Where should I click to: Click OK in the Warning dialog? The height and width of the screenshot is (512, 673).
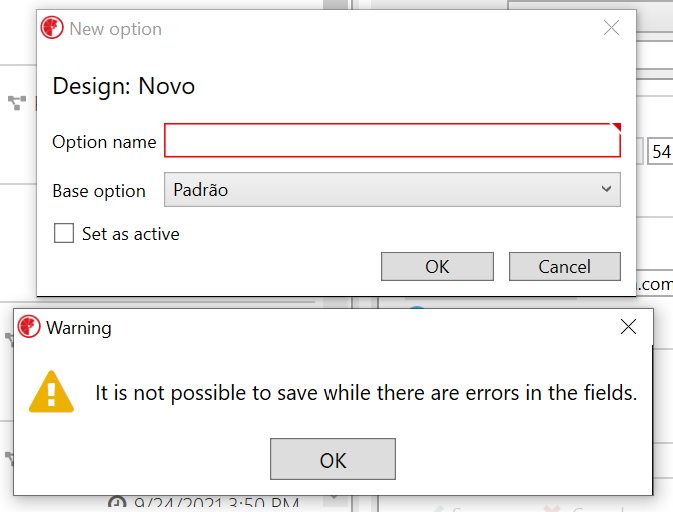coord(333,459)
